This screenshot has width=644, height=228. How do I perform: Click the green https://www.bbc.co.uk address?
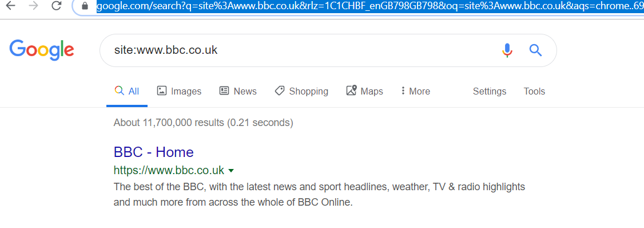tap(169, 170)
